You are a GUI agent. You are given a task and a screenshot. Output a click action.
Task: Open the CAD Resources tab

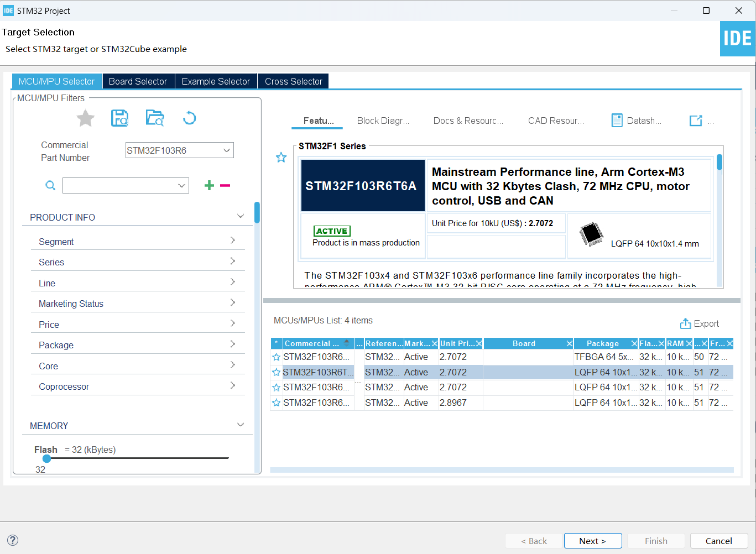pyautogui.click(x=556, y=121)
